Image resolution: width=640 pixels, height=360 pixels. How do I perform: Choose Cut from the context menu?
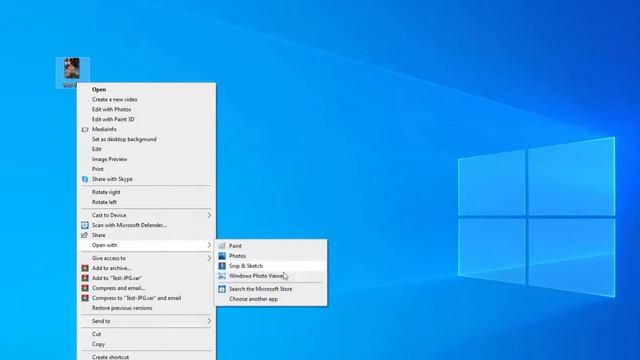tap(146, 334)
